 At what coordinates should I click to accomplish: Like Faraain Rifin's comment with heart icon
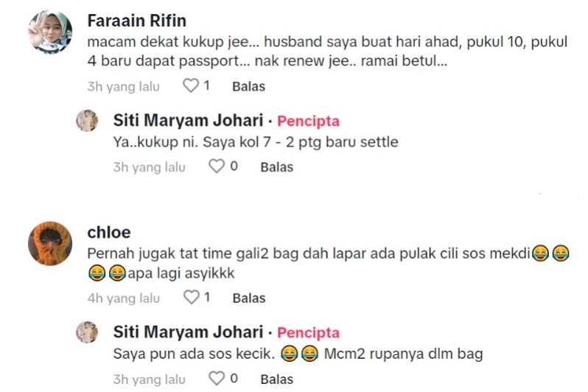pos(191,86)
